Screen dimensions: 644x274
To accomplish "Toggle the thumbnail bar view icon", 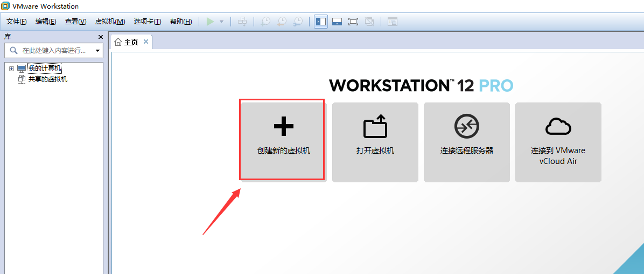I will tap(337, 22).
